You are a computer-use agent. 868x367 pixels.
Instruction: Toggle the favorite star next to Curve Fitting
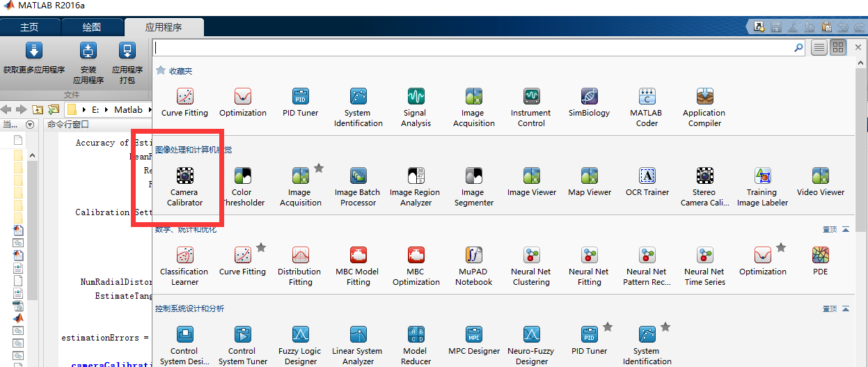(261, 247)
